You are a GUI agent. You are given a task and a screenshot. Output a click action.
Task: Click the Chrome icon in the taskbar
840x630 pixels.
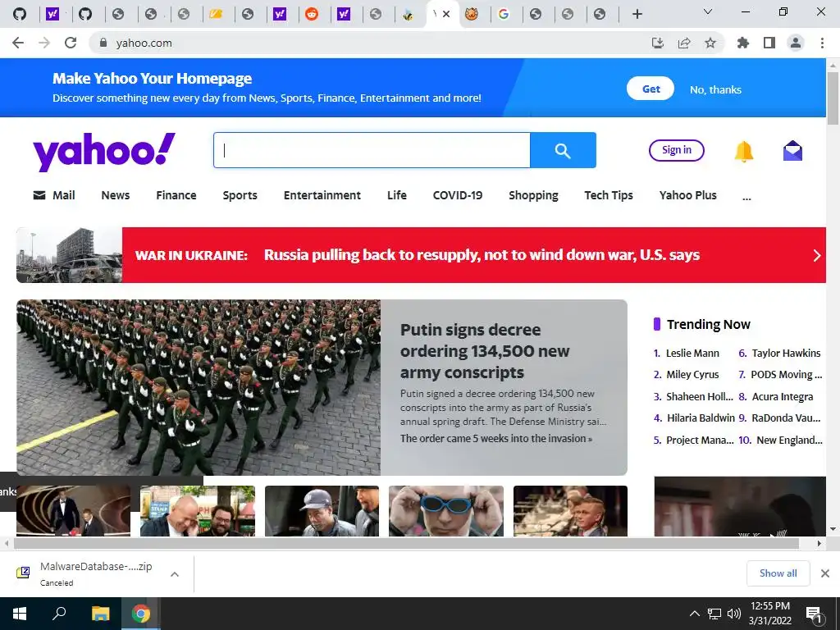pyautogui.click(x=141, y=614)
